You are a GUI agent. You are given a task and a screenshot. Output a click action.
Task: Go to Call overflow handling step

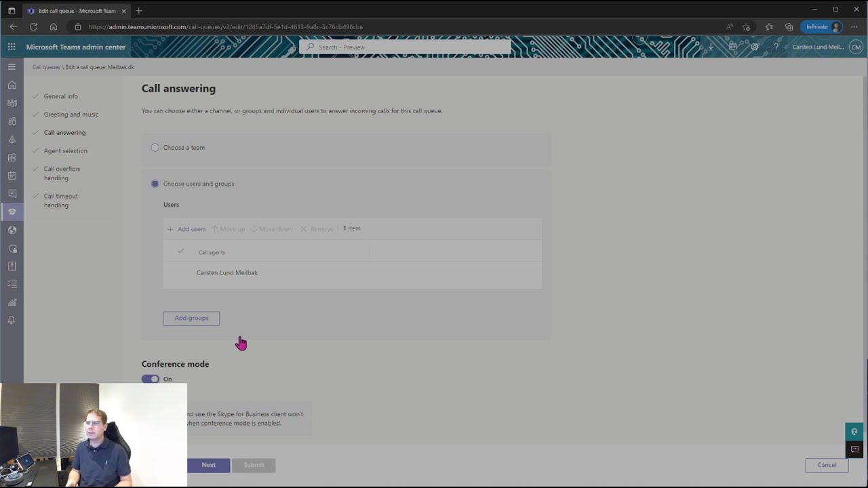click(x=62, y=174)
